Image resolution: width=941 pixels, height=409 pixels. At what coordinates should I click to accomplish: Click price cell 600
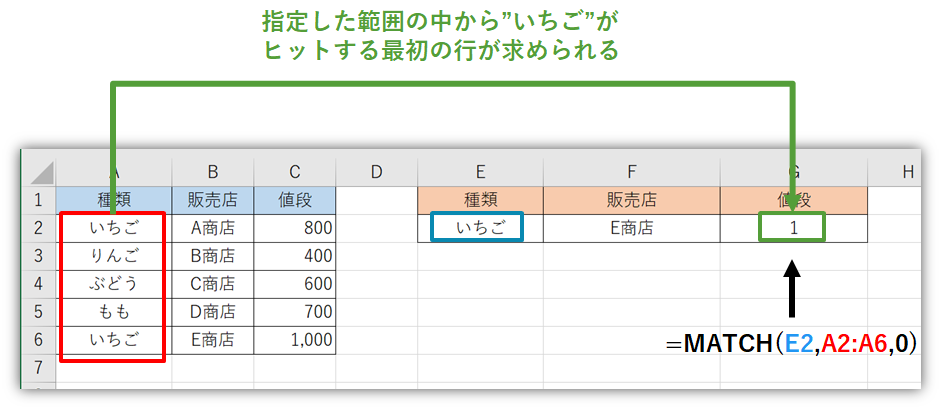click(x=294, y=284)
